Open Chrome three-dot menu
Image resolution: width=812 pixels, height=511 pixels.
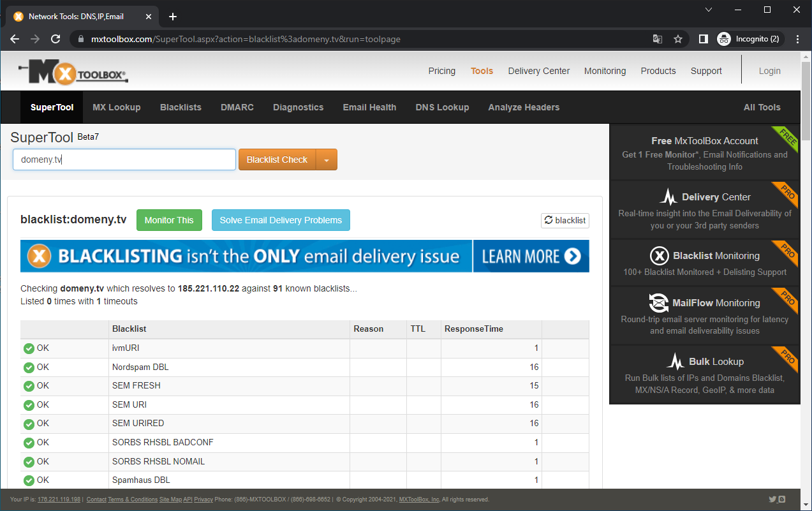(x=797, y=39)
